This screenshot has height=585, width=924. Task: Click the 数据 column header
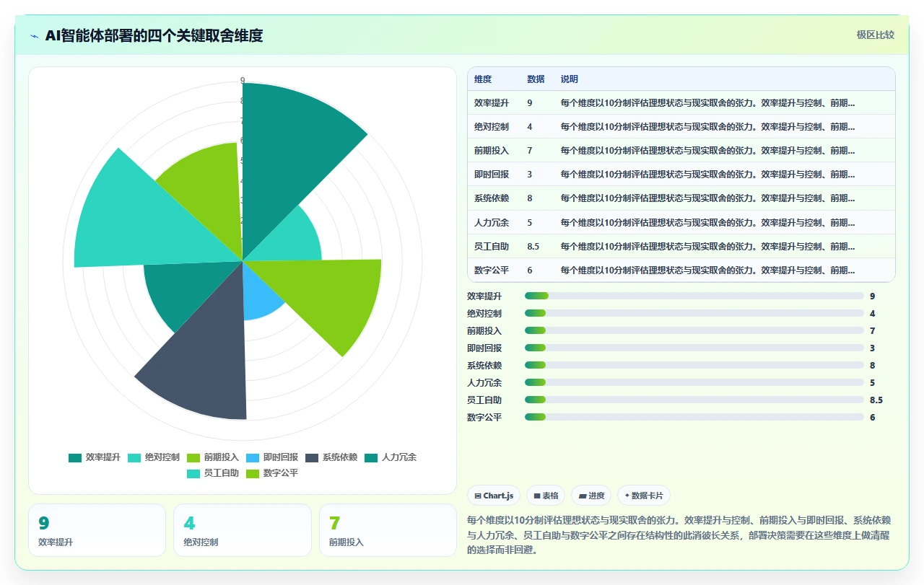536,79
